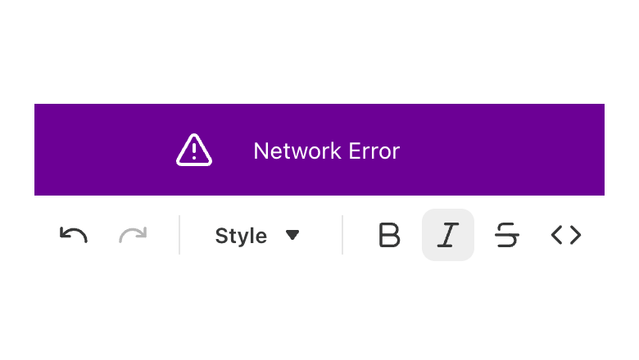Apply strikethrough formatting
The image size is (639, 360).
(507, 235)
